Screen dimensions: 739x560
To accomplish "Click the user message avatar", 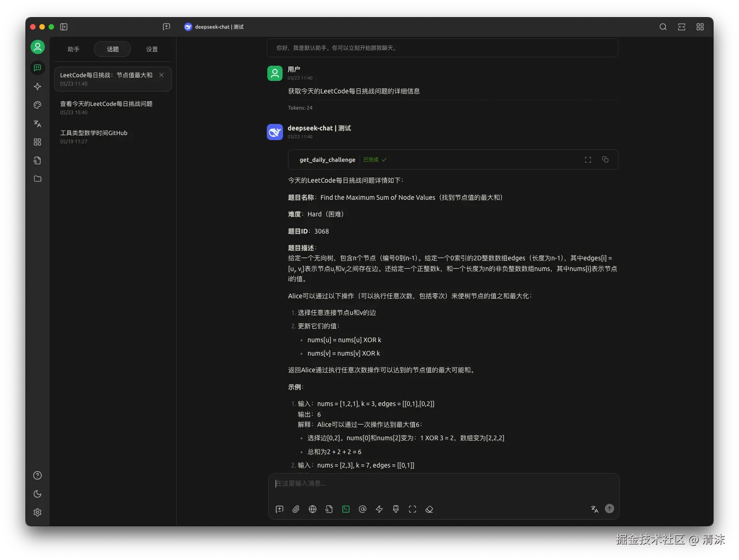I will pyautogui.click(x=275, y=73).
